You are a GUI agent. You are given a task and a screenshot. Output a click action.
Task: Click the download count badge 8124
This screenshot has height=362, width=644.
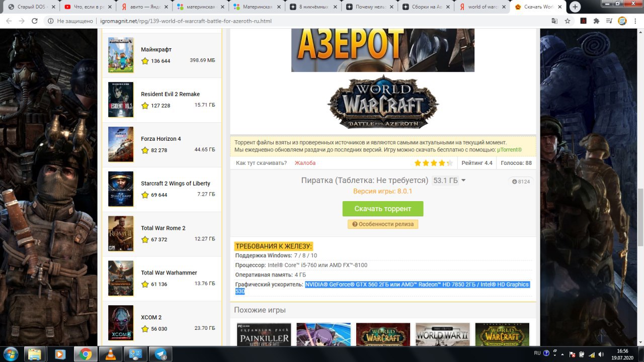click(x=521, y=182)
